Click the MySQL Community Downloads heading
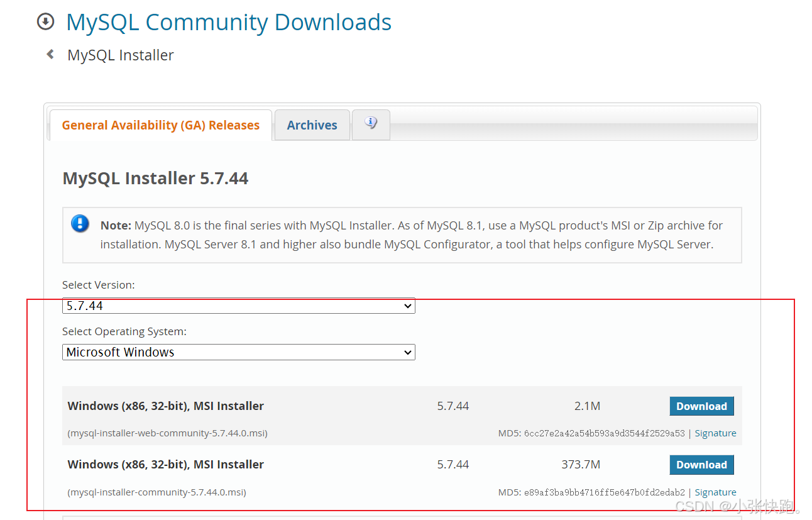 [x=229, y=22]
